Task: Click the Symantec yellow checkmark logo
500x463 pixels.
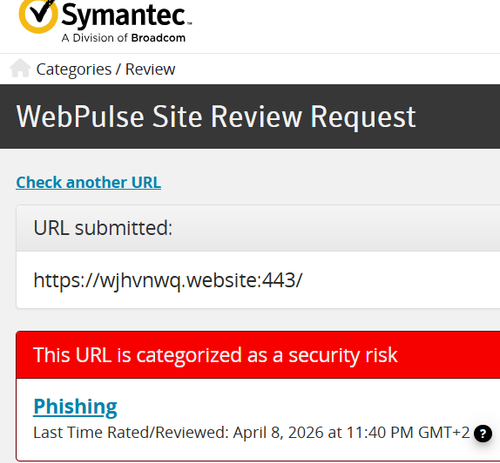Action: pyautogui.click(x=38, y=15)
